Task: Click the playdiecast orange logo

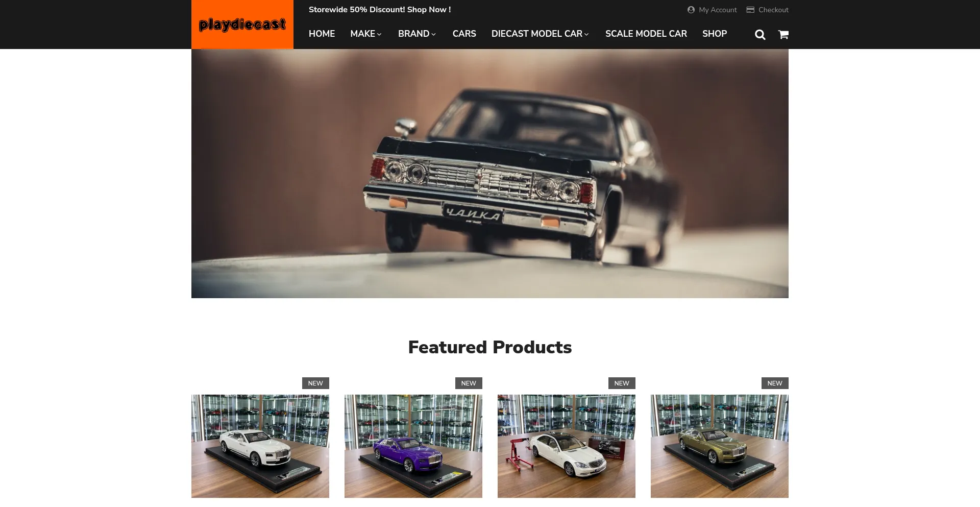Action: (242, 25)
